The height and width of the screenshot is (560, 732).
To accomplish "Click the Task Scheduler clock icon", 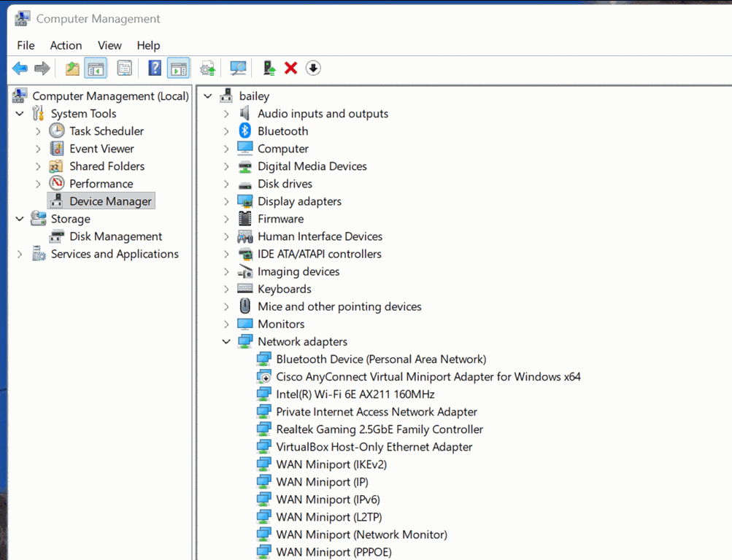I will tap(56, 131).
